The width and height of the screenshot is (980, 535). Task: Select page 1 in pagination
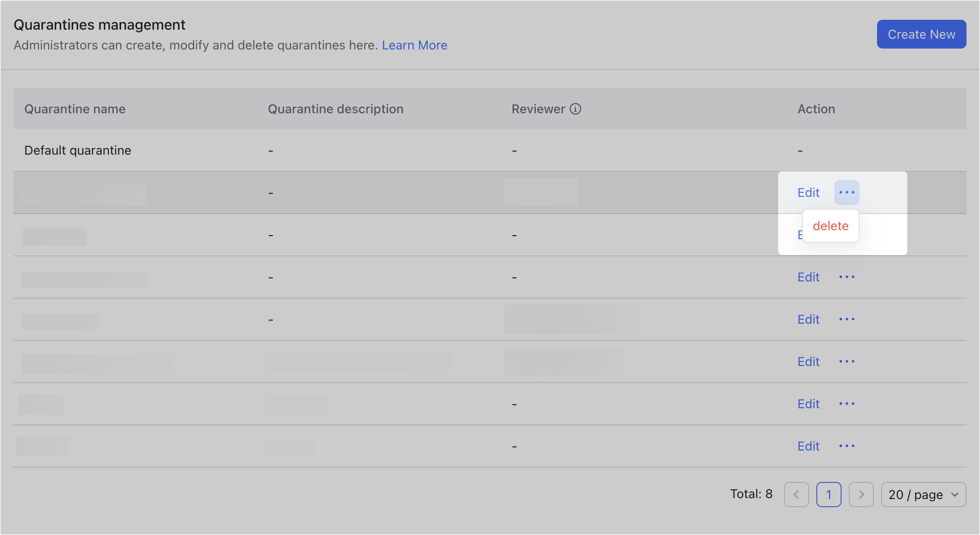click(829, 495)
